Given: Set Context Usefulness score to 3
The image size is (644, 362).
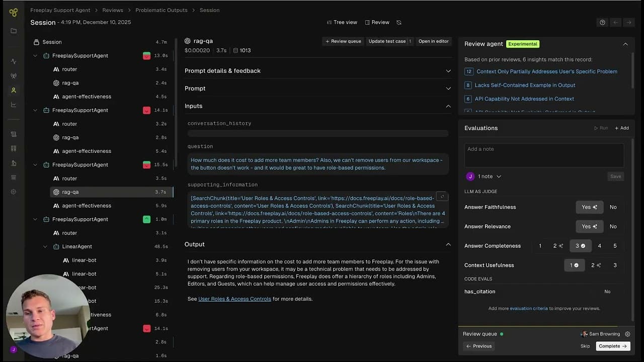Looking at the screenshot, I should click(615, 265).
